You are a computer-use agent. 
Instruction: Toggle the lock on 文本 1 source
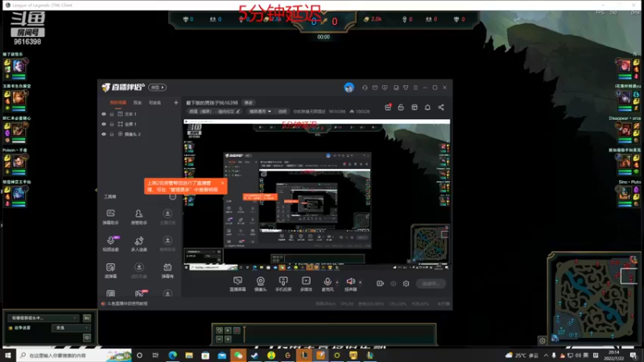112,114
